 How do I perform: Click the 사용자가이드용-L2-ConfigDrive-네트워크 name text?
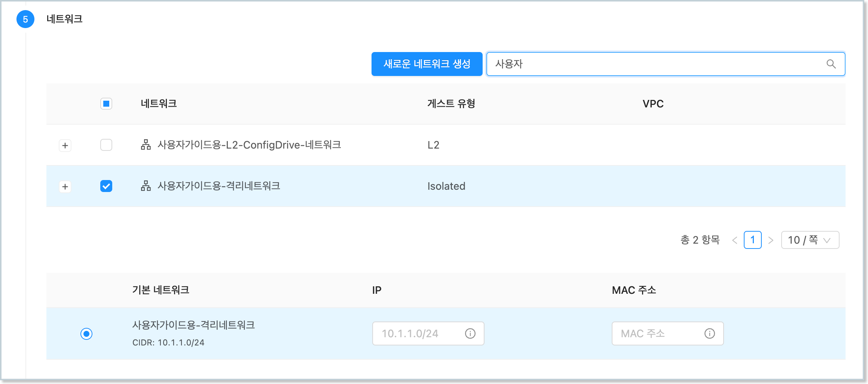point(249,145)
